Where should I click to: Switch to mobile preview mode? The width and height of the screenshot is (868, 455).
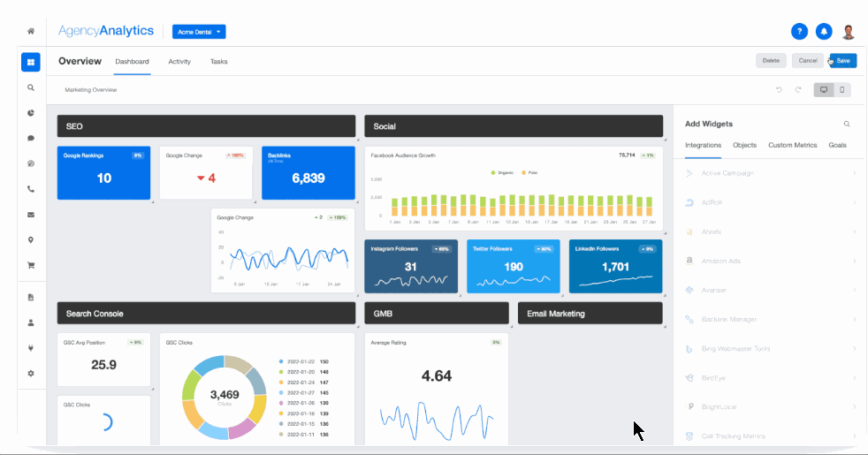842,89
